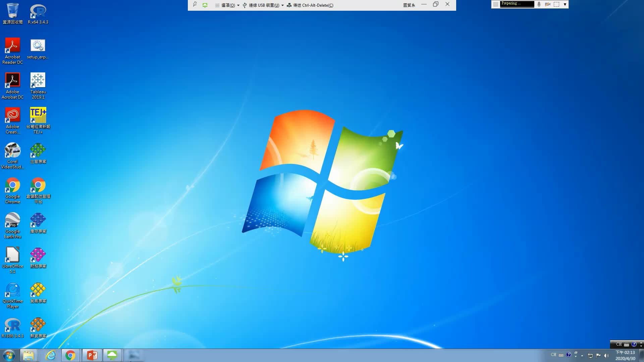
Task: Click the Show Desktop strip at taskbar end
Action: [x=641, y=355]
